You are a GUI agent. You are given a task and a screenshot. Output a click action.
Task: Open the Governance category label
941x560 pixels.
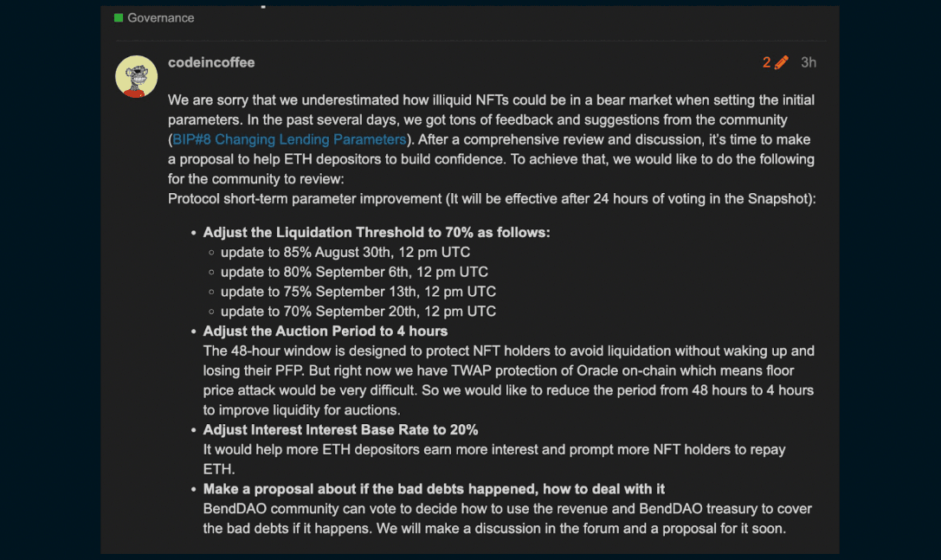(x=160, y=18)
